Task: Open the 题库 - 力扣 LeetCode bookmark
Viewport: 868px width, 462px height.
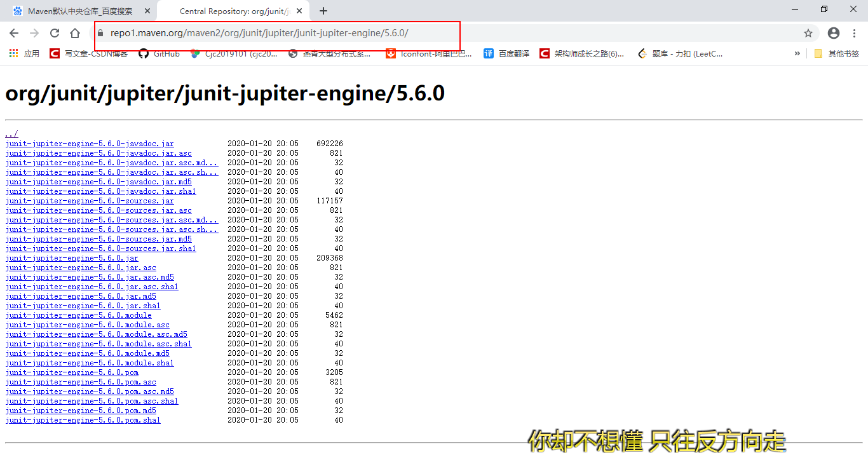Action: 680,54
